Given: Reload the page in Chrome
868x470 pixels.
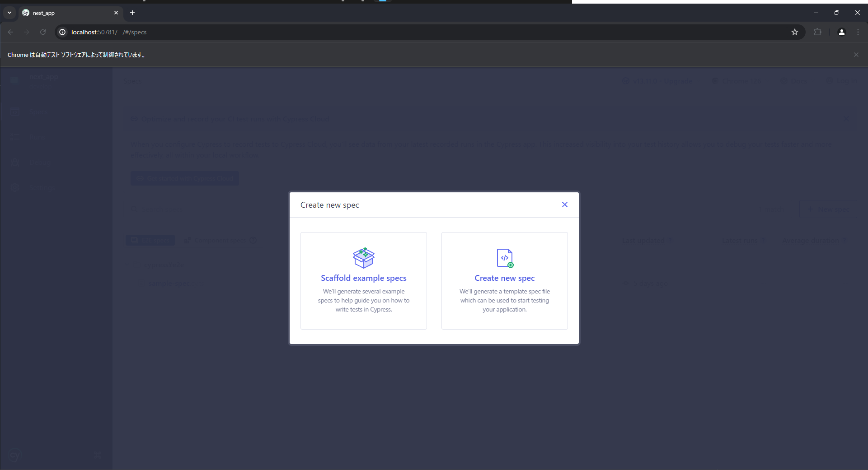Looking at the screenshot, I should 43,32.
